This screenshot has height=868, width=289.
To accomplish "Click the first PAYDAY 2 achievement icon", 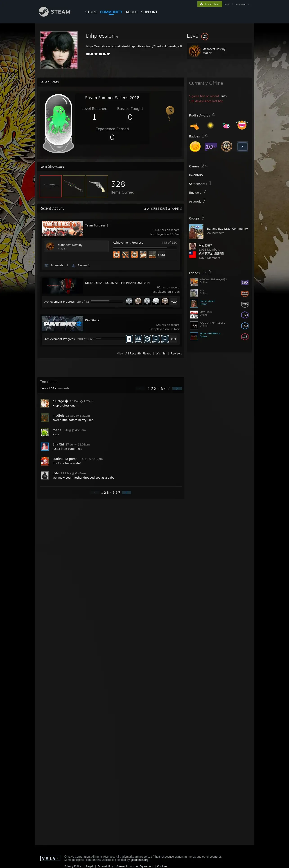I will coord(129,339).
